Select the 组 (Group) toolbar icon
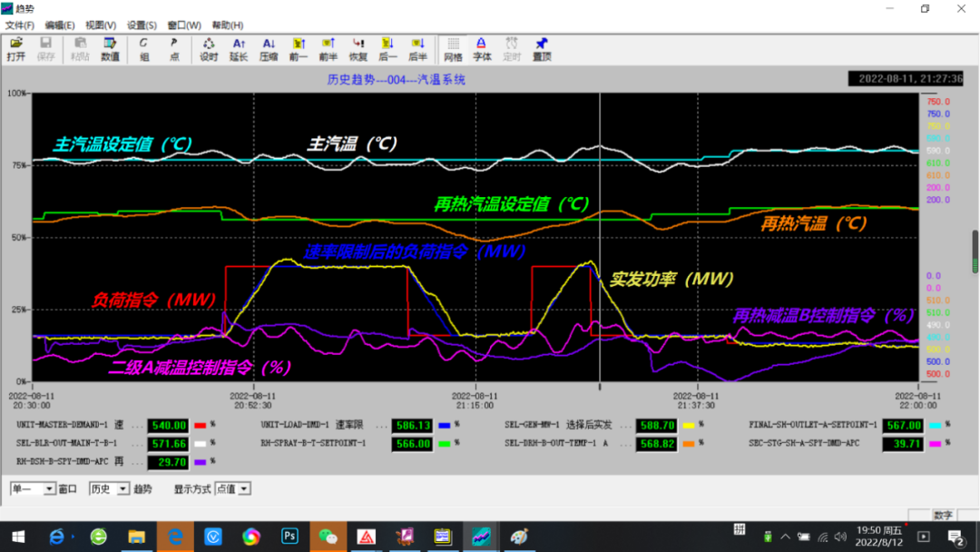The height and width of the screenshot is (552, 980). pyautogui.click(x=144, y=49)
